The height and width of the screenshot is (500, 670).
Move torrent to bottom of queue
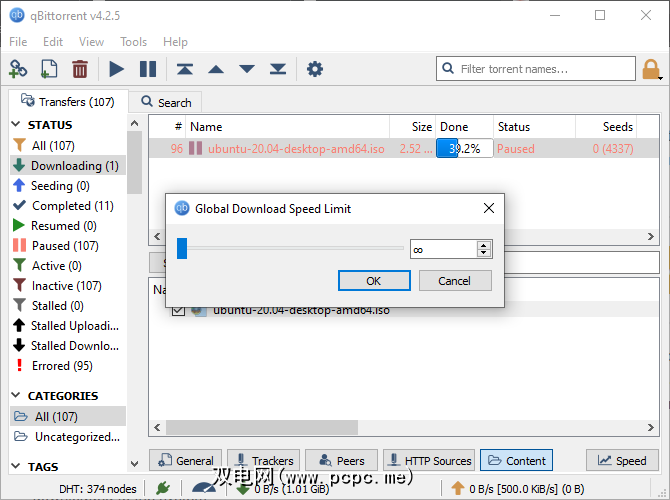278,69
